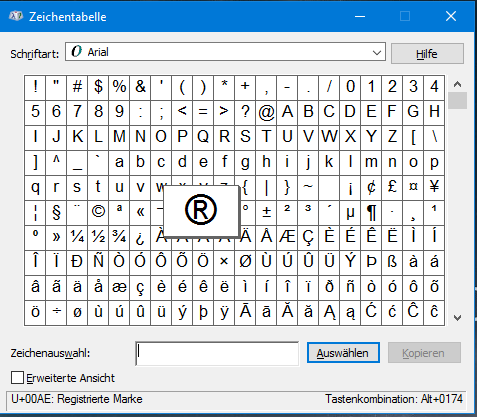Focus the Zeichenauswahl text field
Screen dimensions: 477x417
point(217,353)
